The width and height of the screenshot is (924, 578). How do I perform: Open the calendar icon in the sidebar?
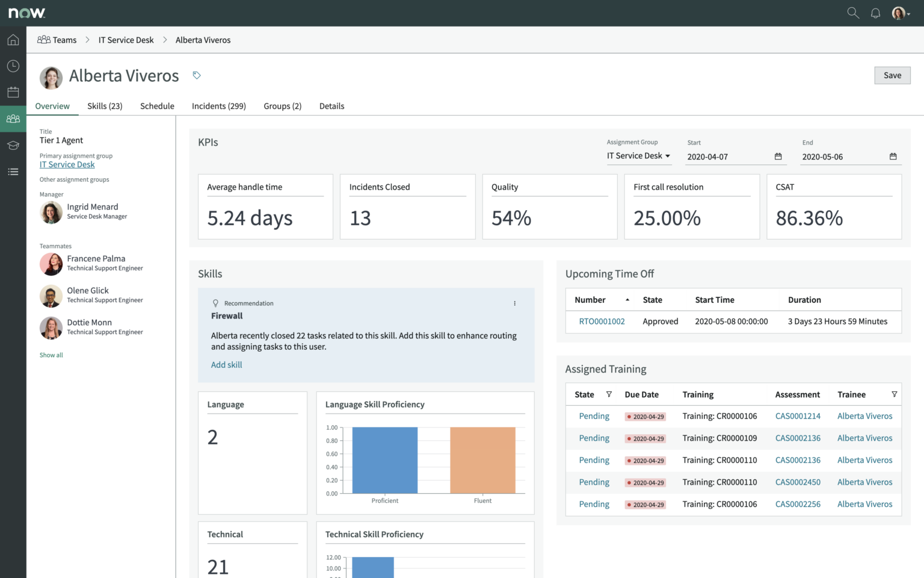tap(13, 92)
